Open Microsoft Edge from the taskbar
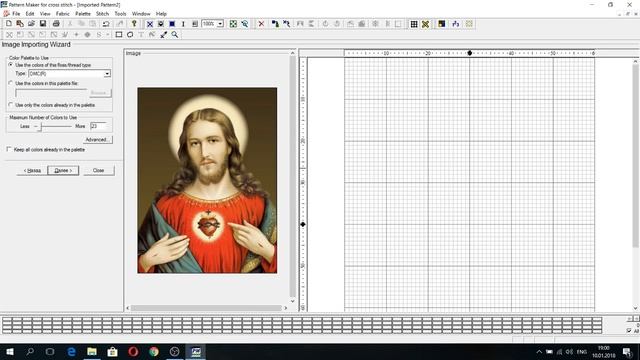The width and height of the screenshot is (640, 360). point(71,351)
